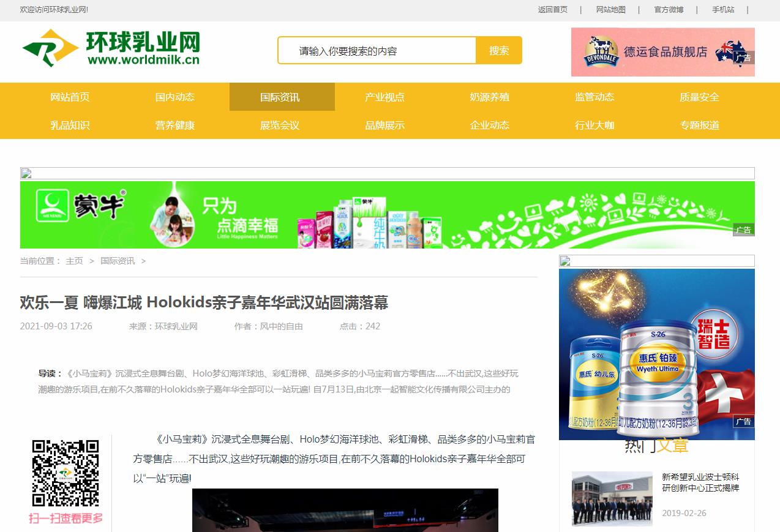Open 展览会议 nav item
Image resolution: width=780 pixels, height=532 pixels.
280,125
